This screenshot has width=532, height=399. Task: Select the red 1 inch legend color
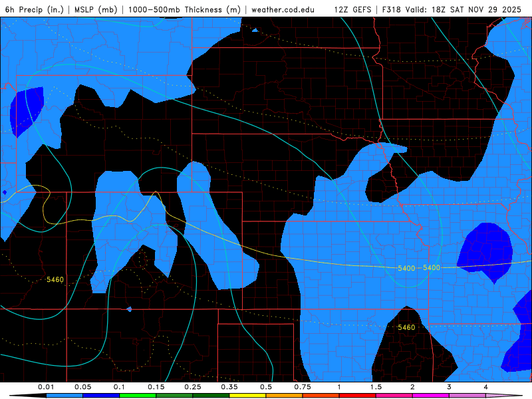358,396
